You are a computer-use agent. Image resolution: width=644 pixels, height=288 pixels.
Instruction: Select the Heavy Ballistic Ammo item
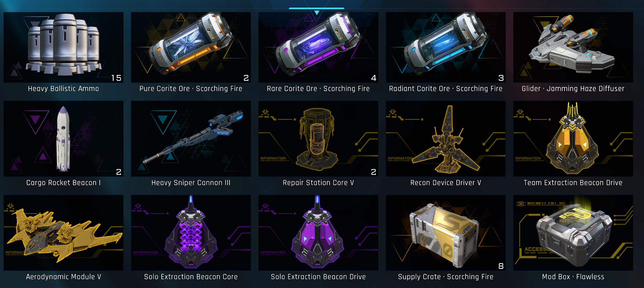[64, 47]
